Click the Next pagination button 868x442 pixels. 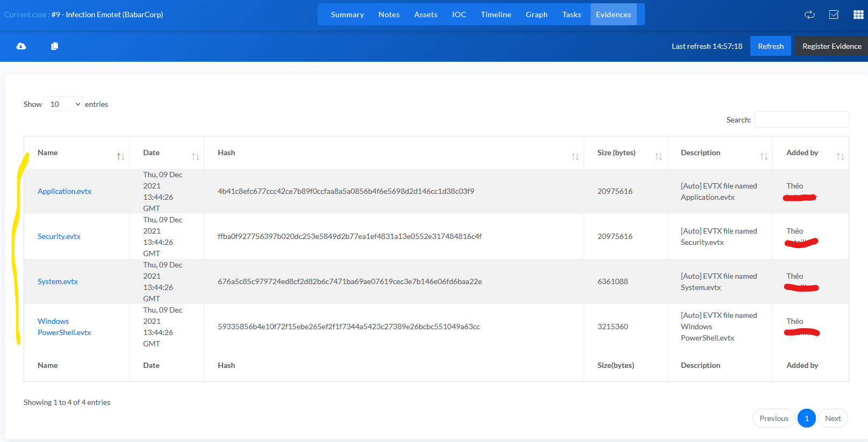[833, 418]
